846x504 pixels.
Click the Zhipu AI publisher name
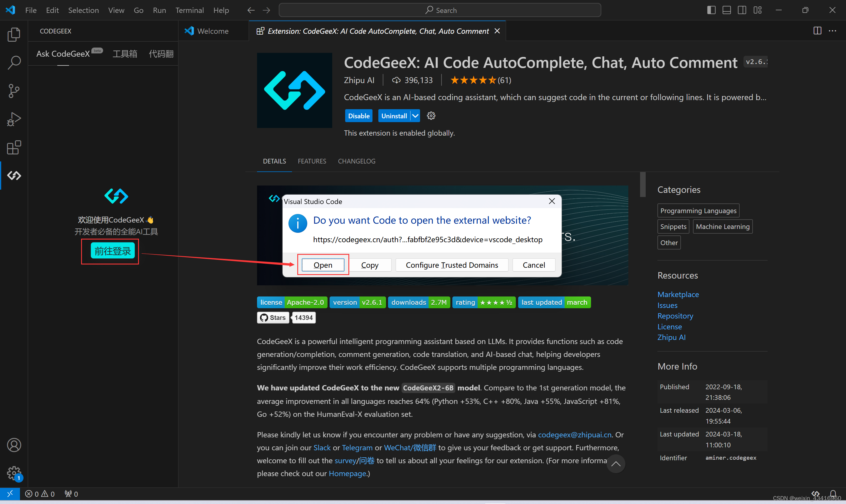359,80
